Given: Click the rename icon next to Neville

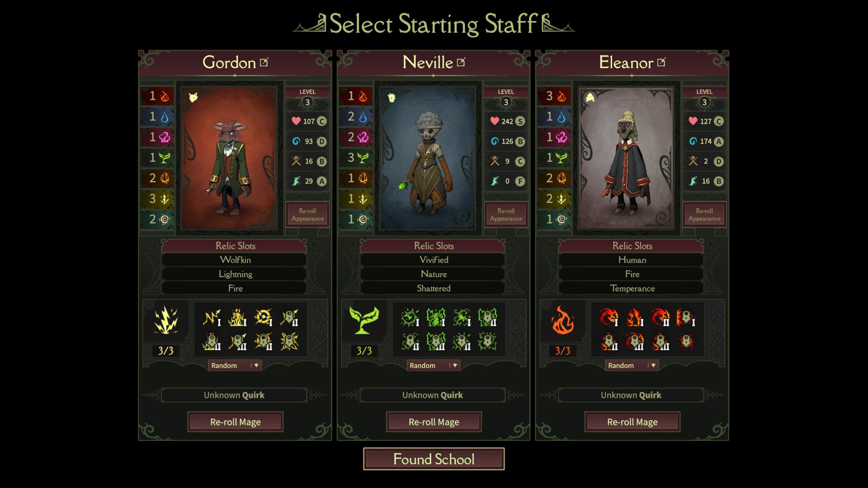Looking at the screenshot, I should coord(461,62).
